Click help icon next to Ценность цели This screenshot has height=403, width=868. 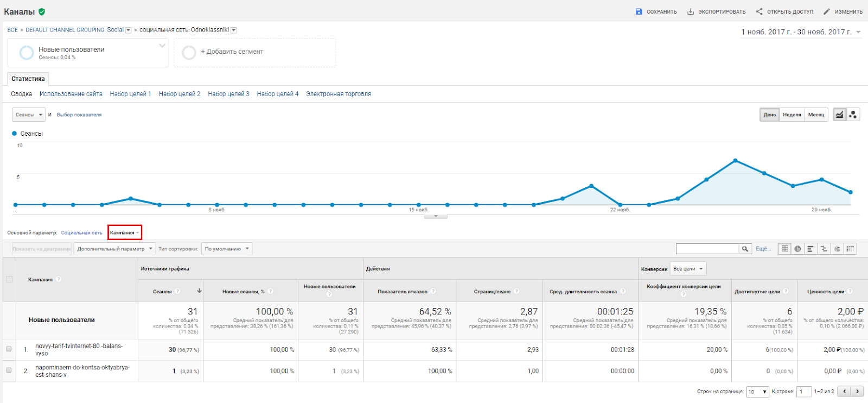pyautogui.click(x=850, y=291)
